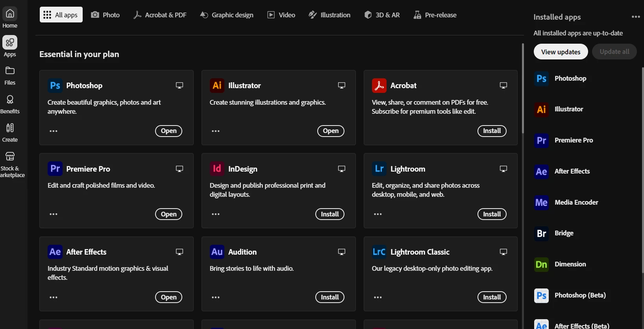Screen dimensions: 644x329
Task: Open more options on Premiere Pro card
Action: click(x=54, y=214)
